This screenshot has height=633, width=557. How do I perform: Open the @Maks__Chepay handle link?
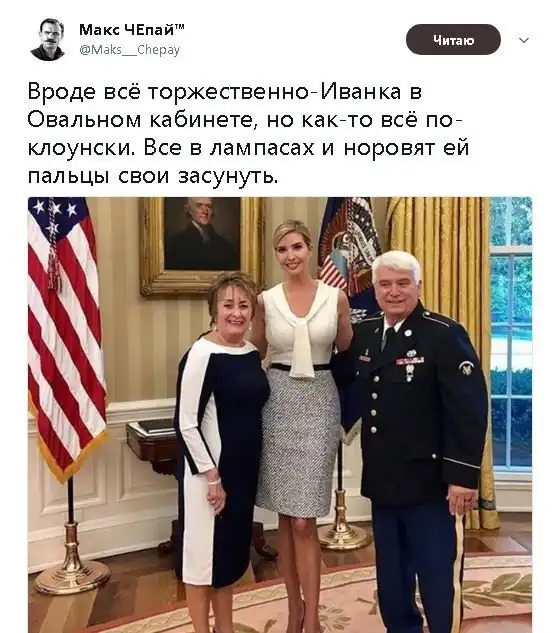click(x=130, y=50)
